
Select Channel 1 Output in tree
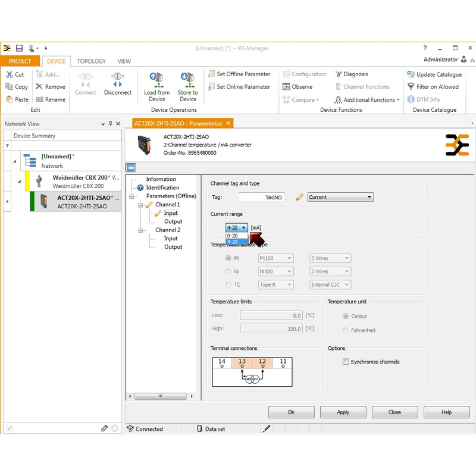173,221
